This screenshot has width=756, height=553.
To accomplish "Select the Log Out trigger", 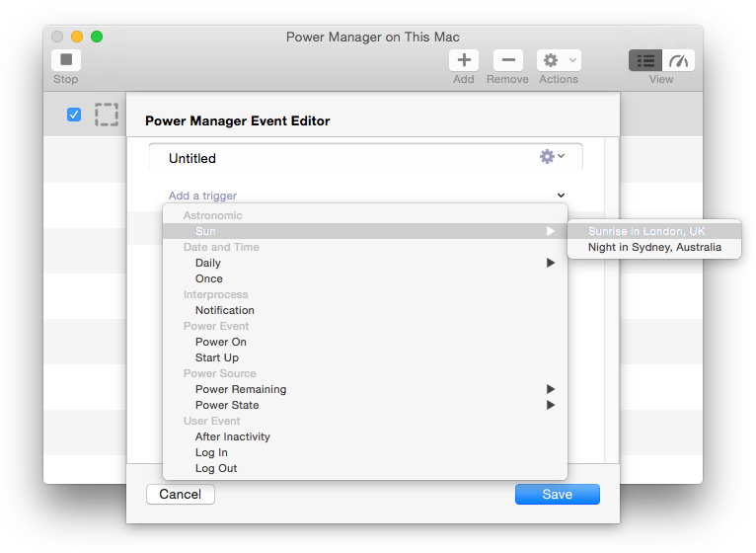I will [x=365, y=468].
